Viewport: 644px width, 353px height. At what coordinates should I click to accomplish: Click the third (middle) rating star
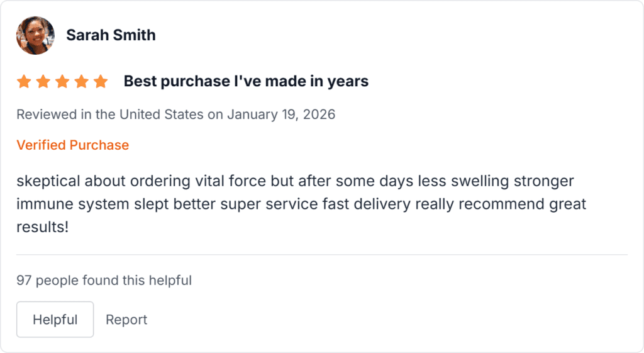click(x=62, y=82)
